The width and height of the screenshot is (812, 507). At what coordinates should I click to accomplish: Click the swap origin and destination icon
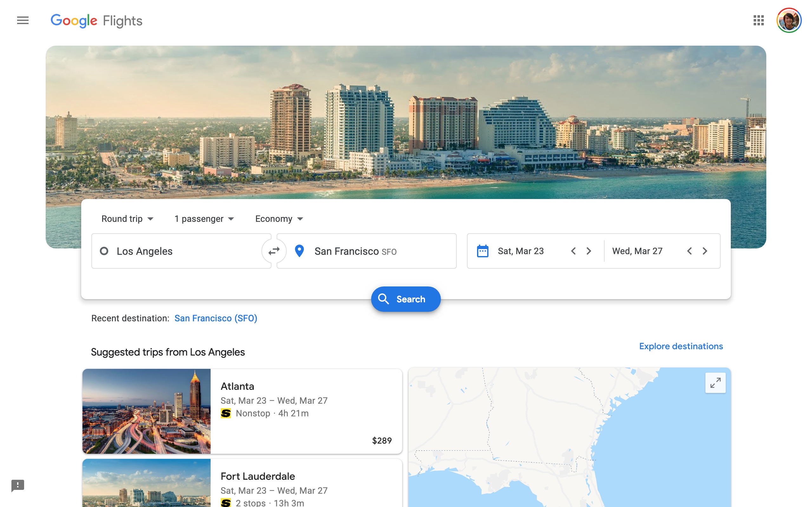coord(274,250)
